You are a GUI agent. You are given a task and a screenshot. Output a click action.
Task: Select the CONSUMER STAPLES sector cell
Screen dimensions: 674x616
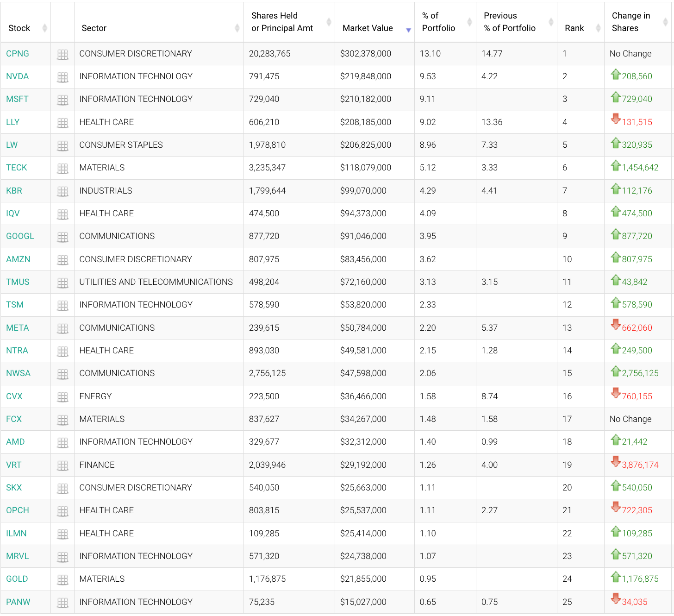[121, 145]
